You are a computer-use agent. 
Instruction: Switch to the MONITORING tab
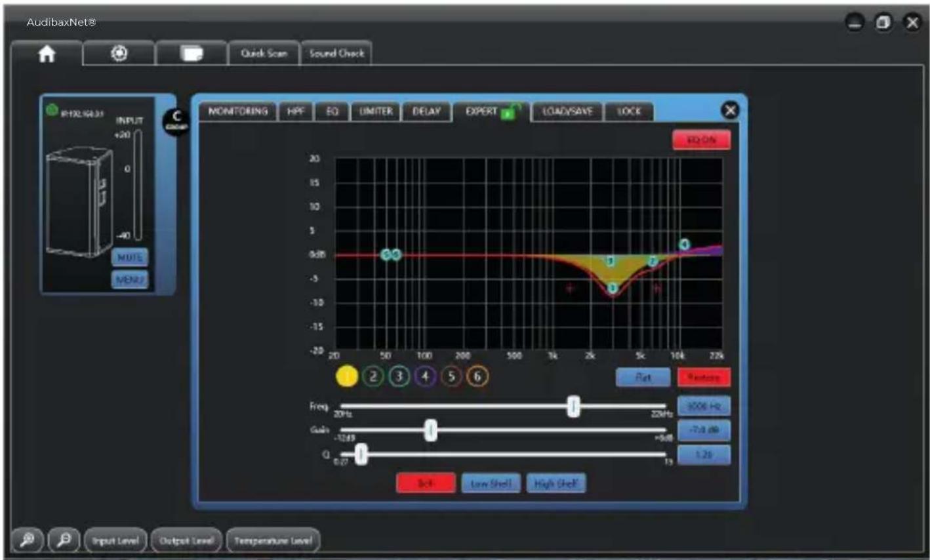click(x=238, y=111)
